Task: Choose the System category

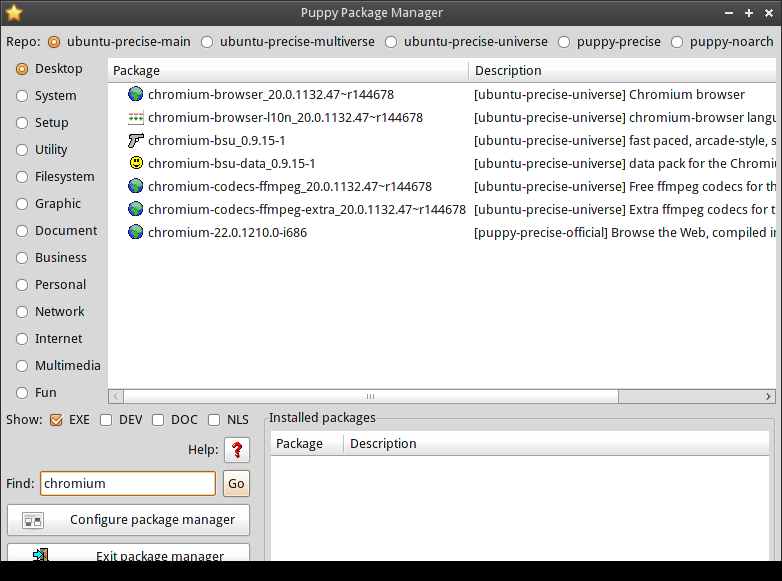Action: pyautogui.click(x=22, y=96)
